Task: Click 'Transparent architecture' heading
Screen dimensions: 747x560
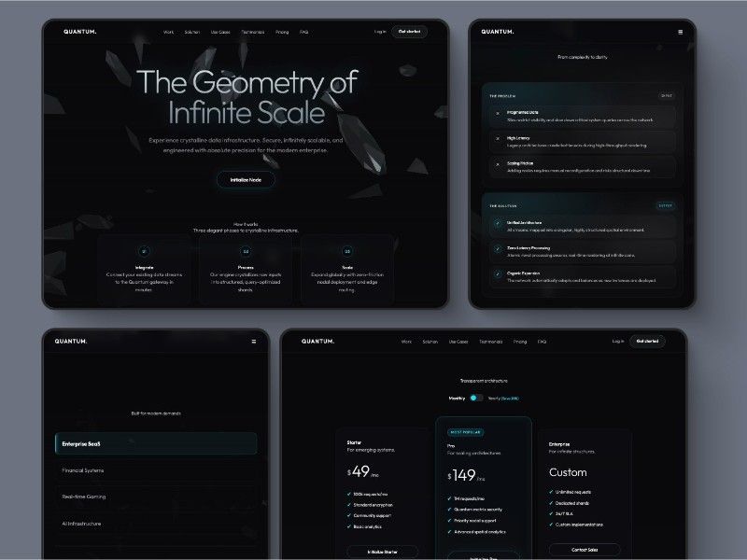Action: 484,381
